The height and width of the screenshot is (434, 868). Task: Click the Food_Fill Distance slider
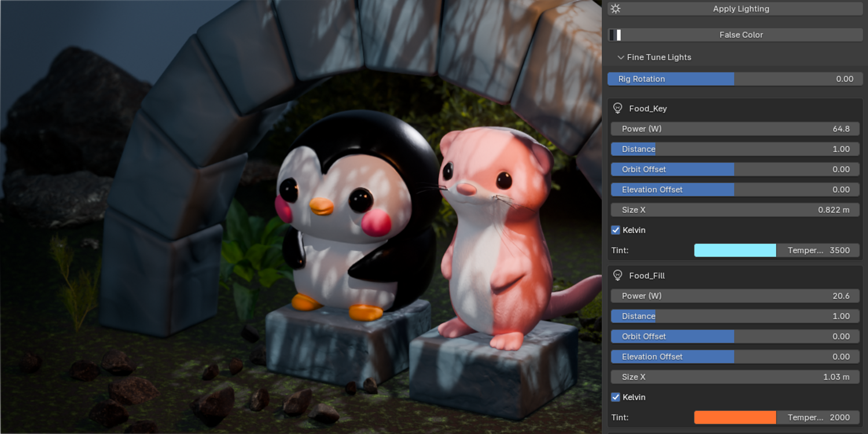[735, 316]
